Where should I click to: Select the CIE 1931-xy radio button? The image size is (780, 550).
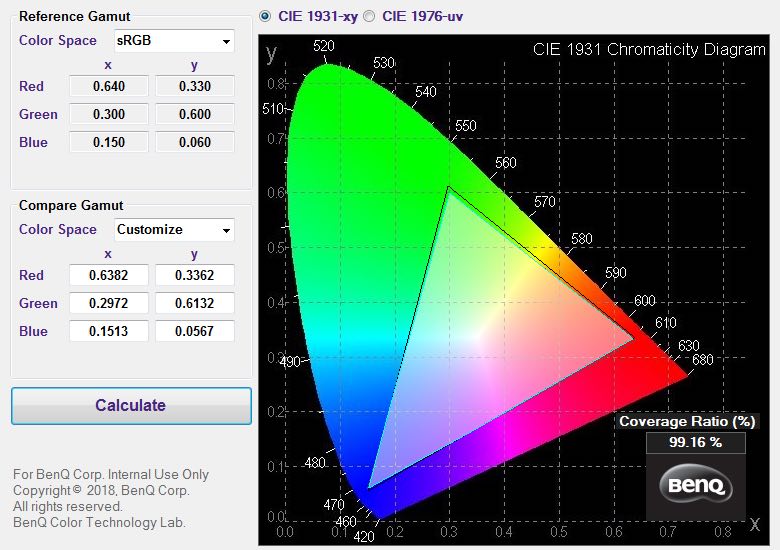[265, 16]
